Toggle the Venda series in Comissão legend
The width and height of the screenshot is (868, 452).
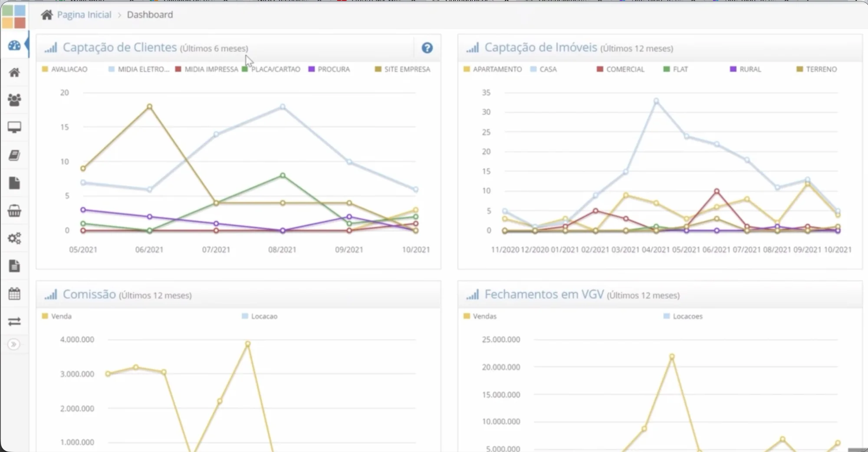(56, 316)
